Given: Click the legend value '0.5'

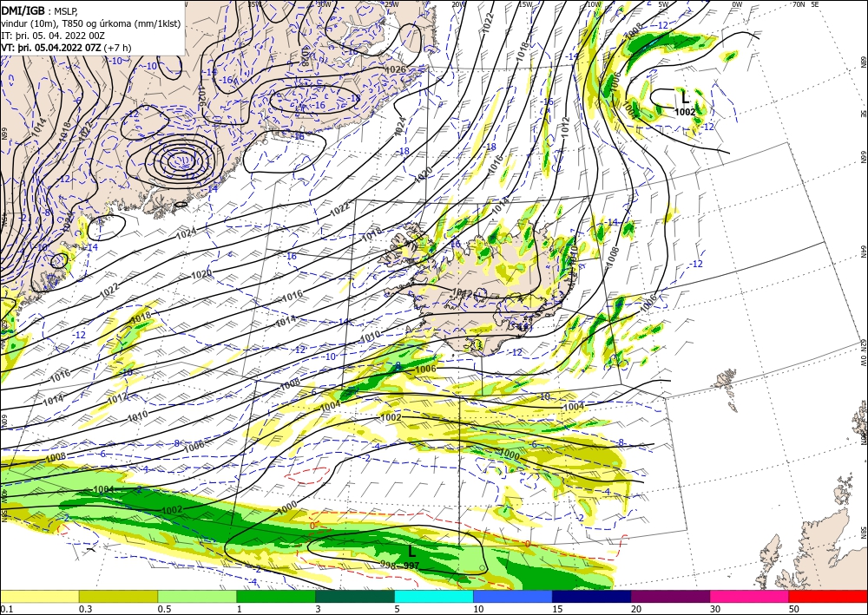Looking at the screenshot, I should [164, 609].
